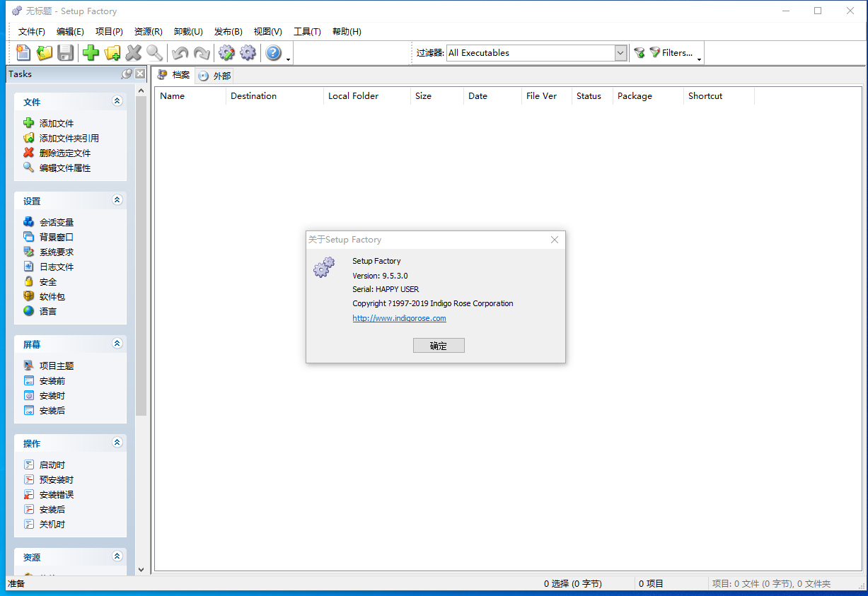Open the 发布(B) menu
The height and width of the screenshot is (596, 868).
click(x=228, y=32)
